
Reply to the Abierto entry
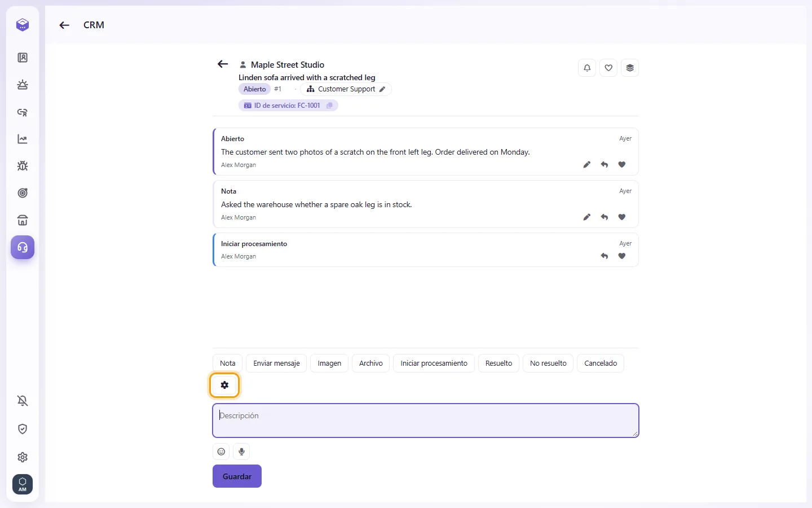[x=604, y=165]
